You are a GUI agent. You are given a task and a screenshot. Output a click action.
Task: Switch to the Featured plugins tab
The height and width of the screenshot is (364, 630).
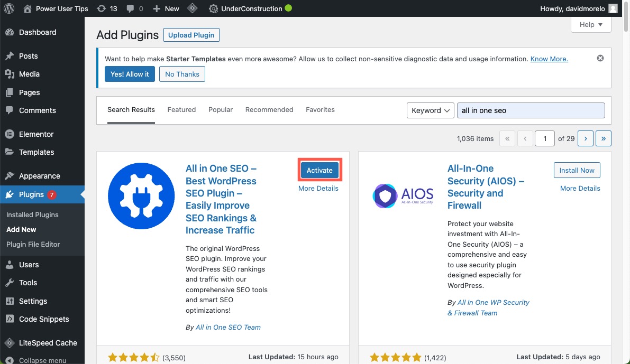(x=181, y=109)
